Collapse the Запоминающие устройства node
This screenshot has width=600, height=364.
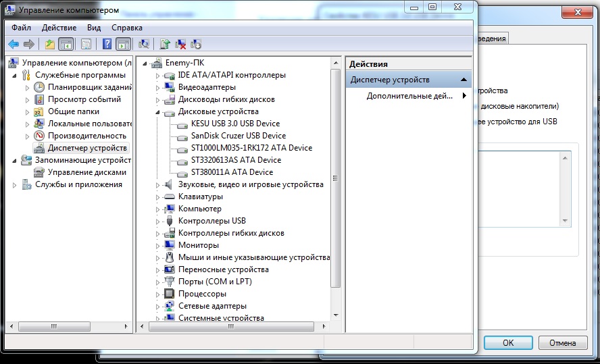[15, 161]
